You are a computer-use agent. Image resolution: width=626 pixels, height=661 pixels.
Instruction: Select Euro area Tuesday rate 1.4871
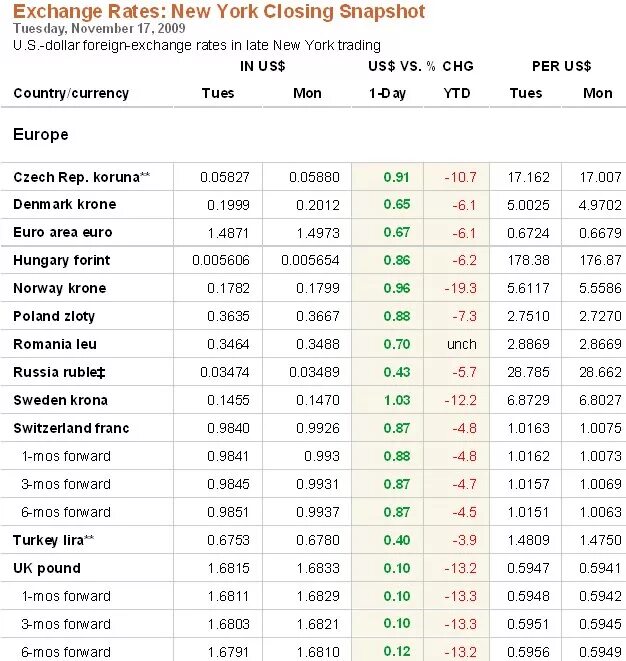pyautogui.click(x=228, y=233)
